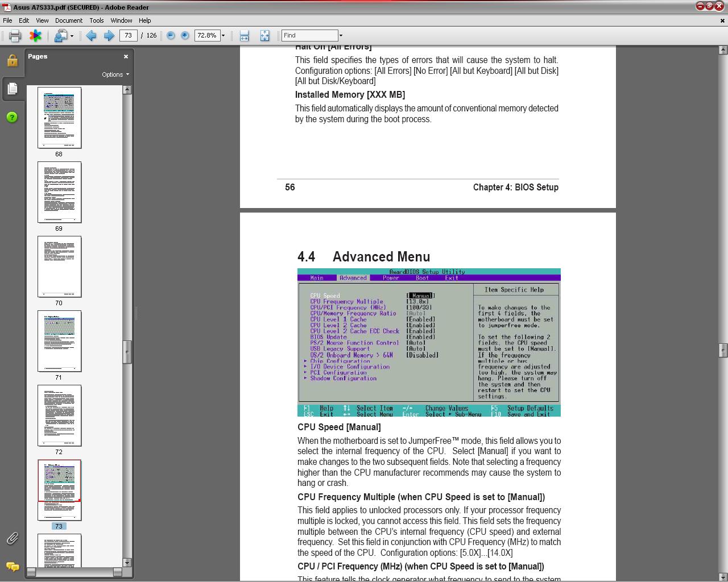
Task: Select page 70 thumbnail
Action: [x=59, y=267]
